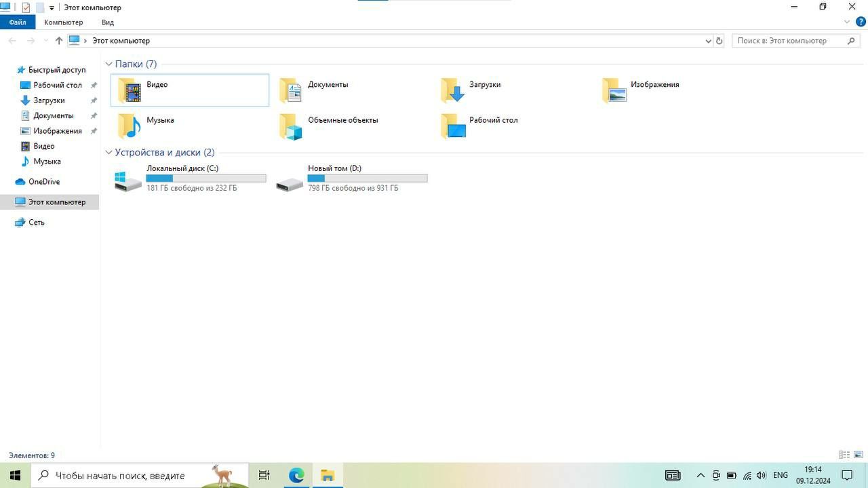Viewport: 868px width, 488px height.
Task: Select Локальный диск (C:) drive
Action: [x=190, y=179]
